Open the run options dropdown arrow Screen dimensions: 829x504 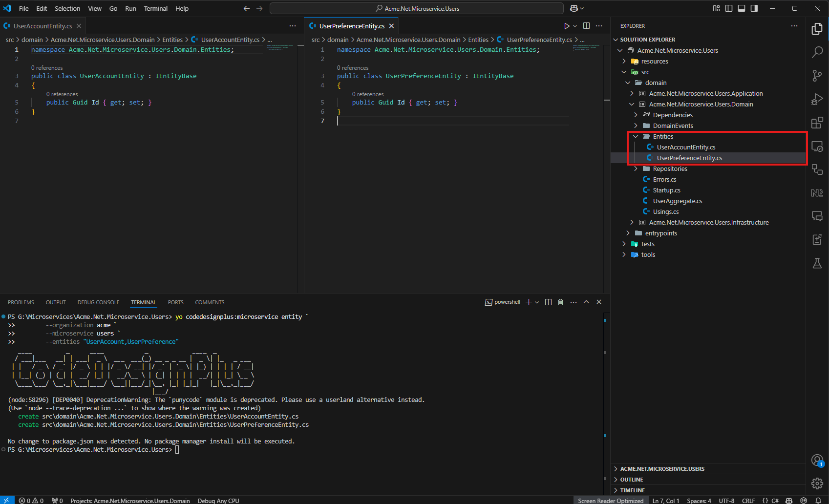pos(575,26)
